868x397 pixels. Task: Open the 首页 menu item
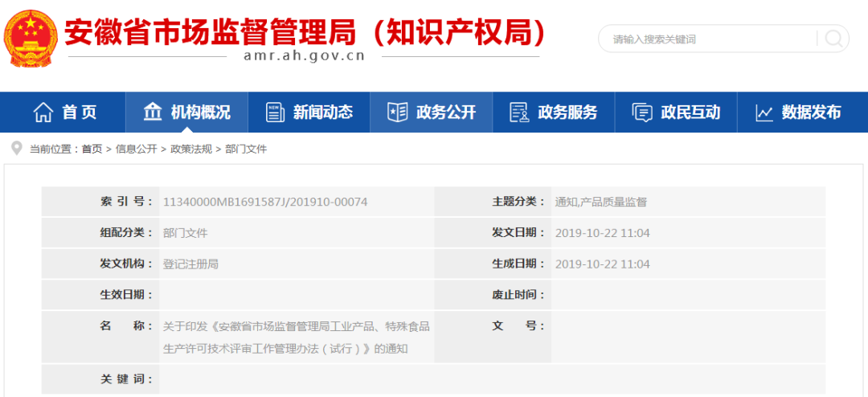63,113
